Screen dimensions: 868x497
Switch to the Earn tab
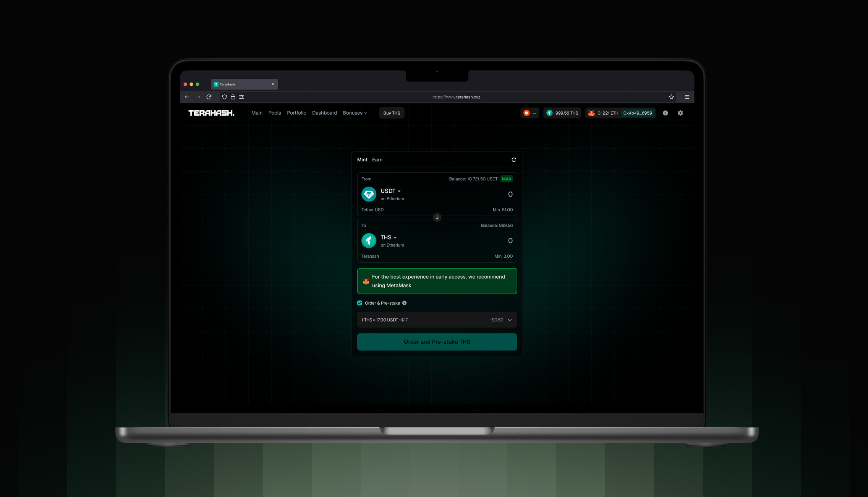tap(377, 160)
